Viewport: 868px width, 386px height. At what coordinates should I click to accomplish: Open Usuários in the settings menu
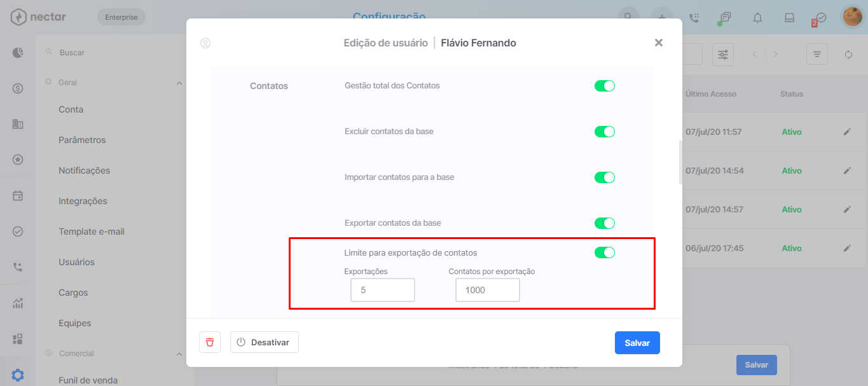(x=76, y=262)
